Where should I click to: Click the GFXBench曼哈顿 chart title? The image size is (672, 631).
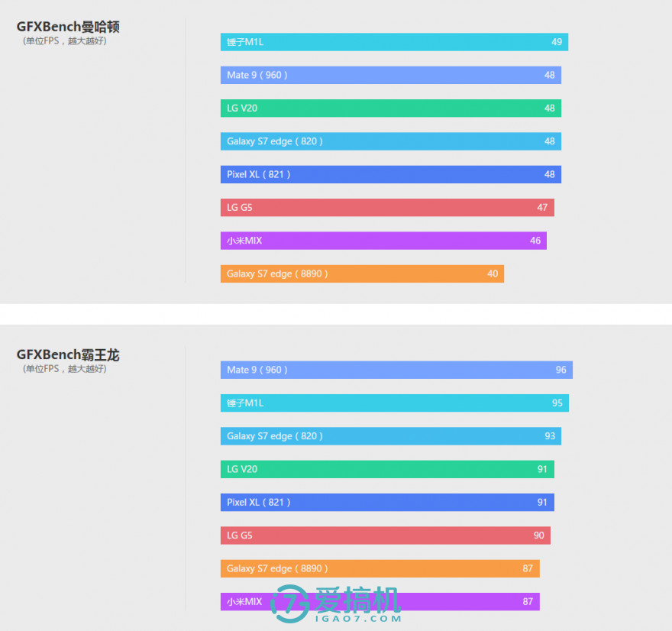click(68, 27)
